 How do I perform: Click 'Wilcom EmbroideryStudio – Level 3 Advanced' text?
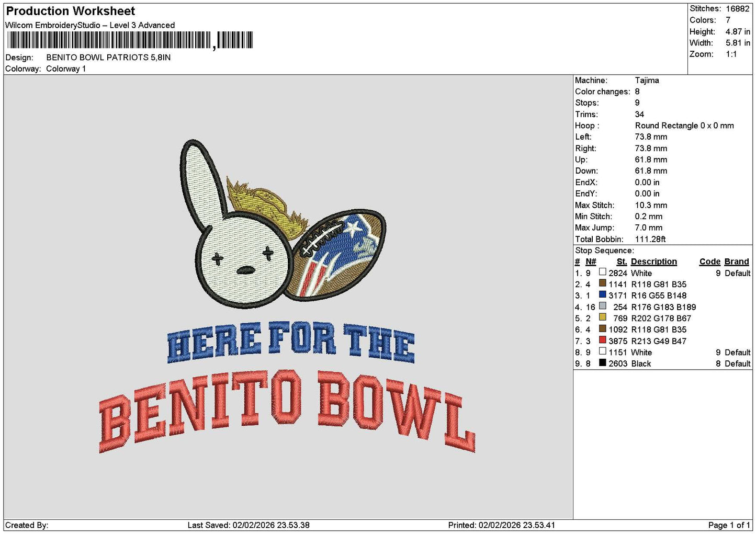90,25
